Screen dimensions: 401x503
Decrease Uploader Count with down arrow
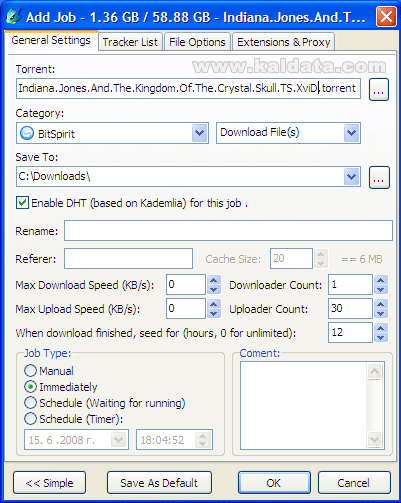pyautogui.click(x=380, y=313)
